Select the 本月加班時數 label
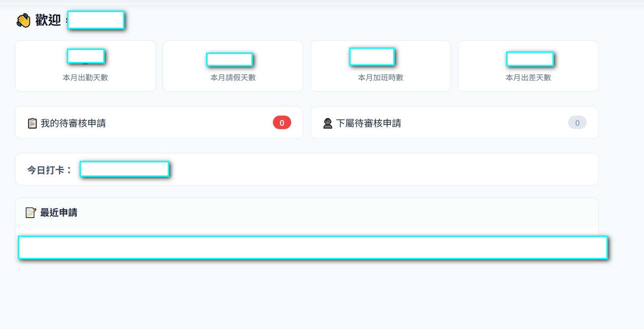 (381, 77)
